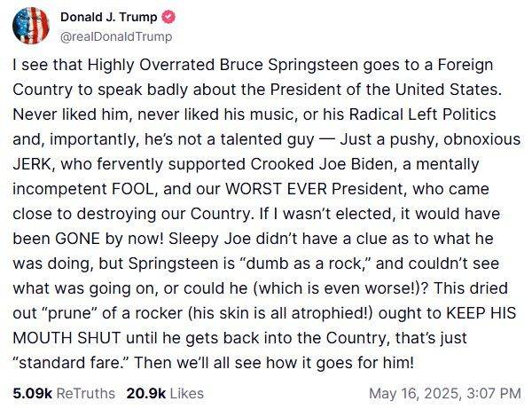This screenshot has height=409, width=532.
Task: Click the red verified checkmark badge
Action: coord(168,17)
